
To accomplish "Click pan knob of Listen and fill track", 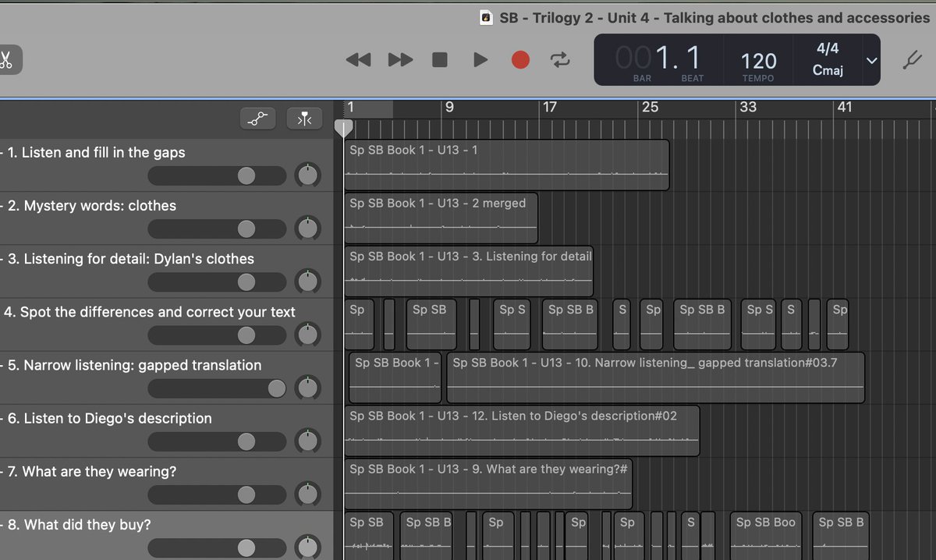I will [x=308, y=175].
